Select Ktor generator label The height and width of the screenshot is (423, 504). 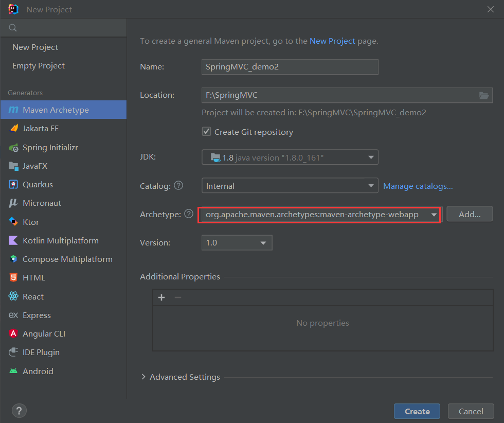click(31, 222)
